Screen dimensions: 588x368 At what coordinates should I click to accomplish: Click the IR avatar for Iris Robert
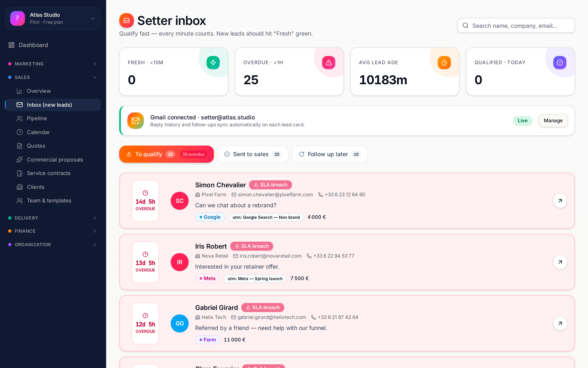[x=179, y=262]
